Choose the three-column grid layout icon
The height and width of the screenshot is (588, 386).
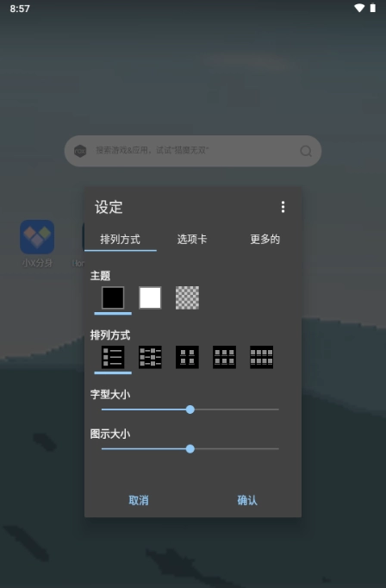(x=224, y=357)
